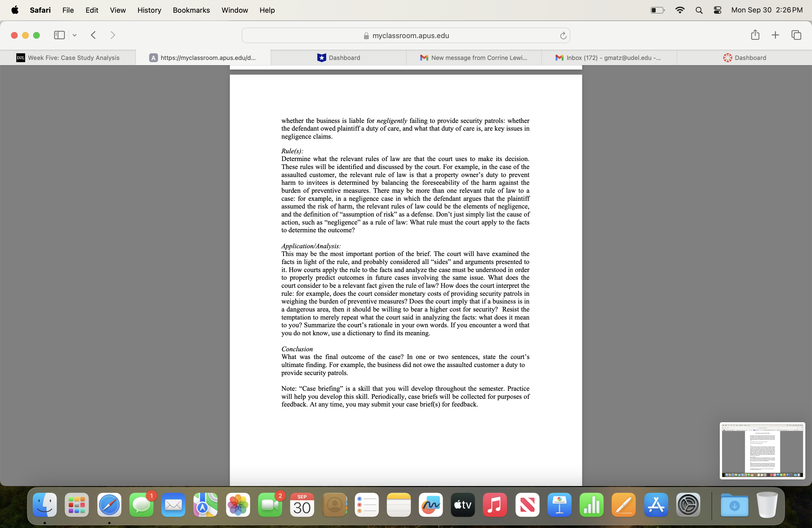Viewport: 812px width, 528px height.
Task: Show the tab overview grid
Action: click(796, 35)
